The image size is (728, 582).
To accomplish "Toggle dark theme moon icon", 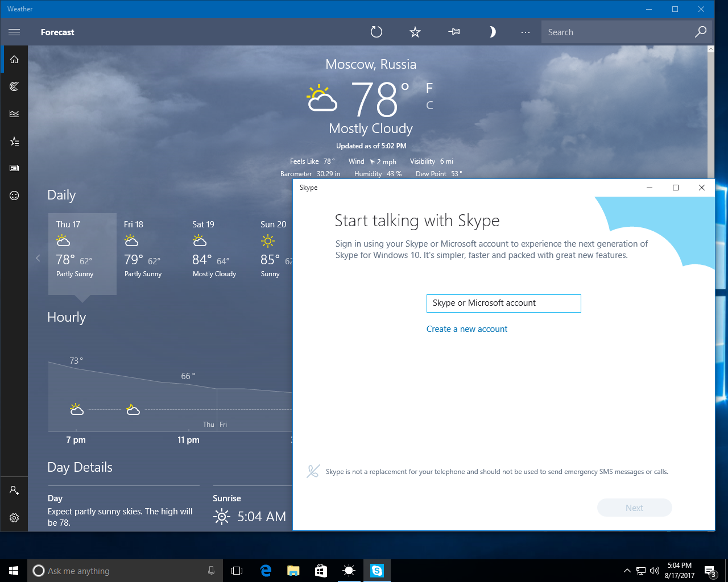I will pyautogui.click(x=492, y=32).
